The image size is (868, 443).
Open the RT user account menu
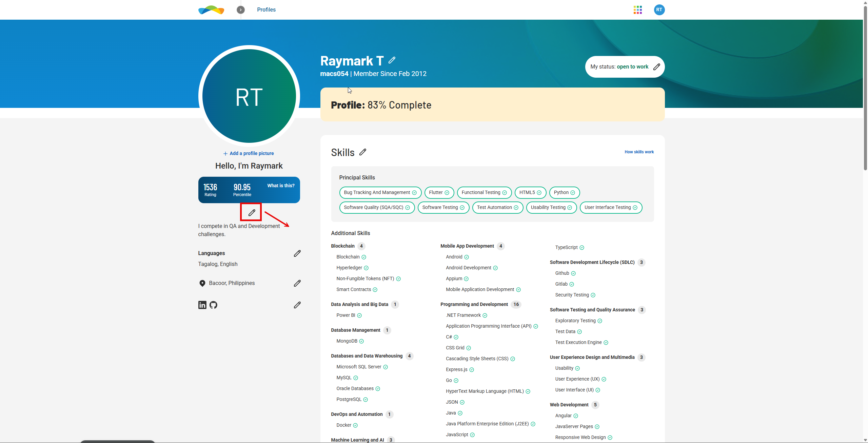pyautogui.click(x=659, y=10)
